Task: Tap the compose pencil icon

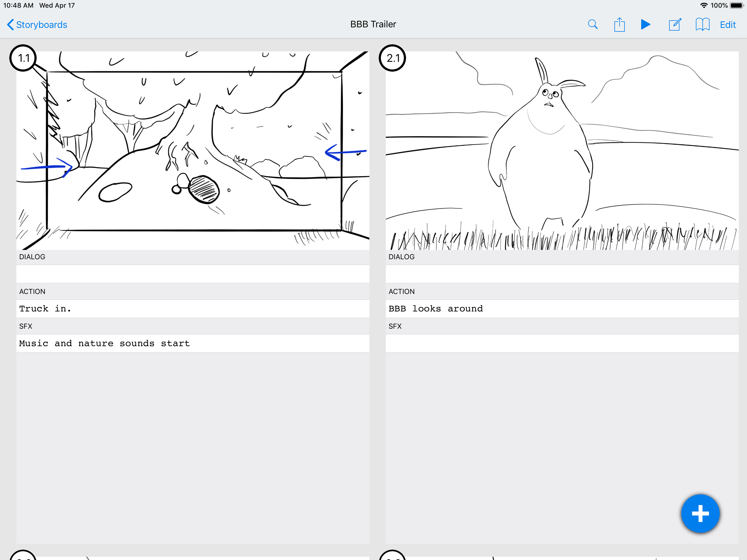Action: (x=675, y=25)
